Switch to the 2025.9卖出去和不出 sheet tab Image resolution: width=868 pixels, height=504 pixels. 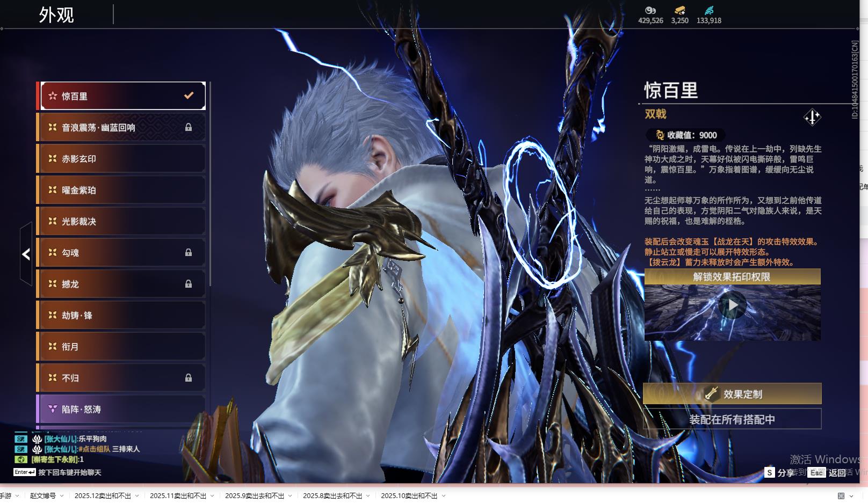pos(255,496)
